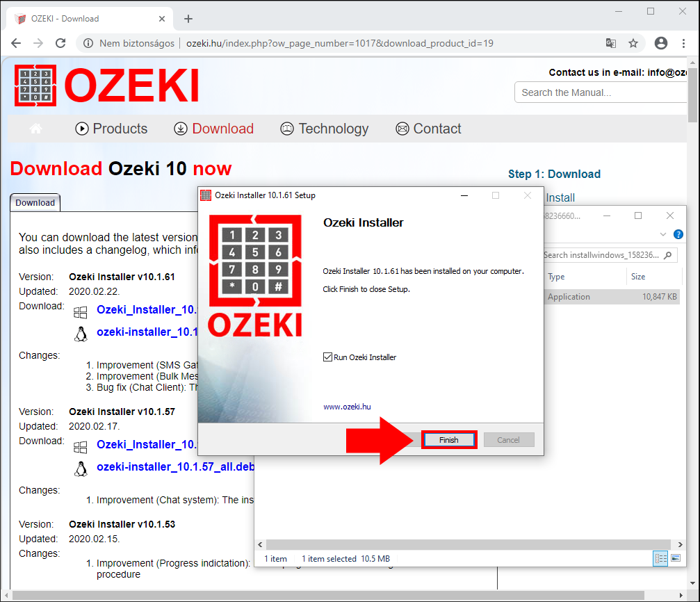Screen dimensions: 700x602
Task: Maximize the File Explorer window
Action: click(638, 215)
